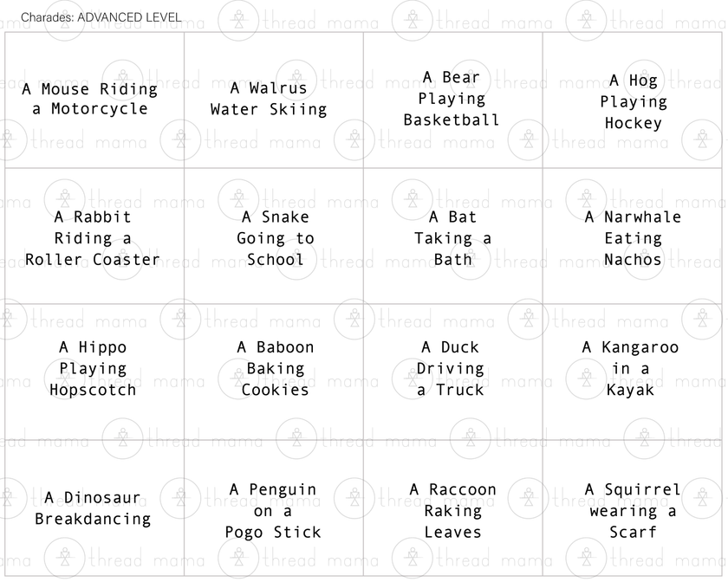Choose the Kangaroo in a Kayak card
This screenshot has width=728, height=582.
point(631,368)
